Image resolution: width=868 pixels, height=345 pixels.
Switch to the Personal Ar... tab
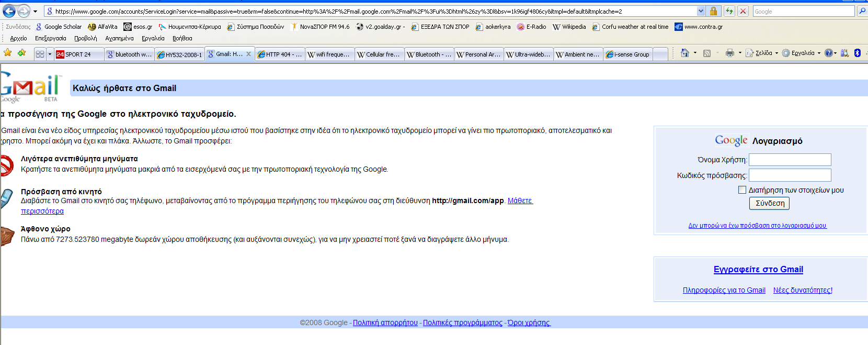(479, 54)
